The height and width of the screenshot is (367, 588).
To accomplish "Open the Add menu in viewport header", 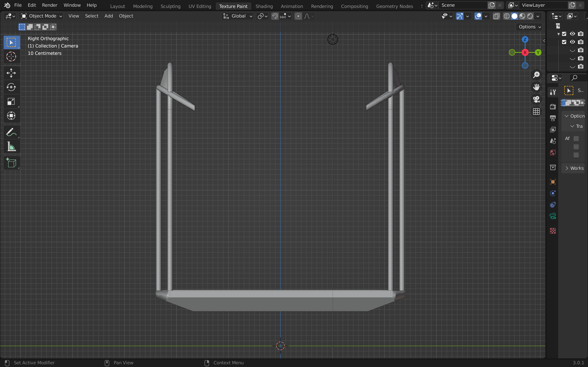I will click(109, 16).
